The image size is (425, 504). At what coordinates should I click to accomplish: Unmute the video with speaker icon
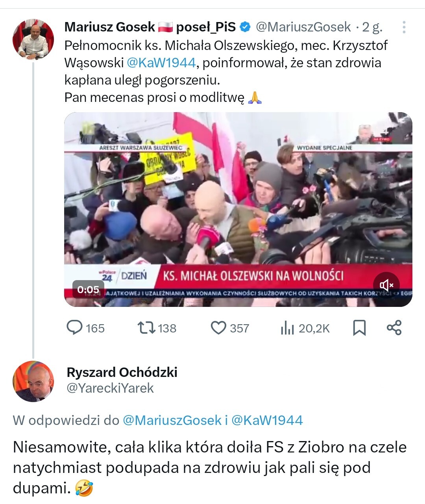click(386, 284)
